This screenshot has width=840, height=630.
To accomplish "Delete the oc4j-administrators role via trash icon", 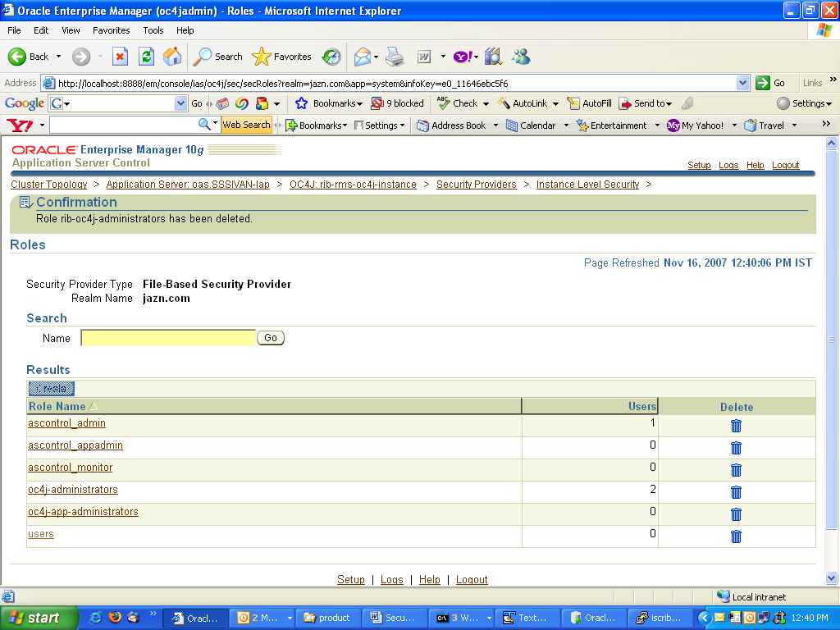I will 736,492.
